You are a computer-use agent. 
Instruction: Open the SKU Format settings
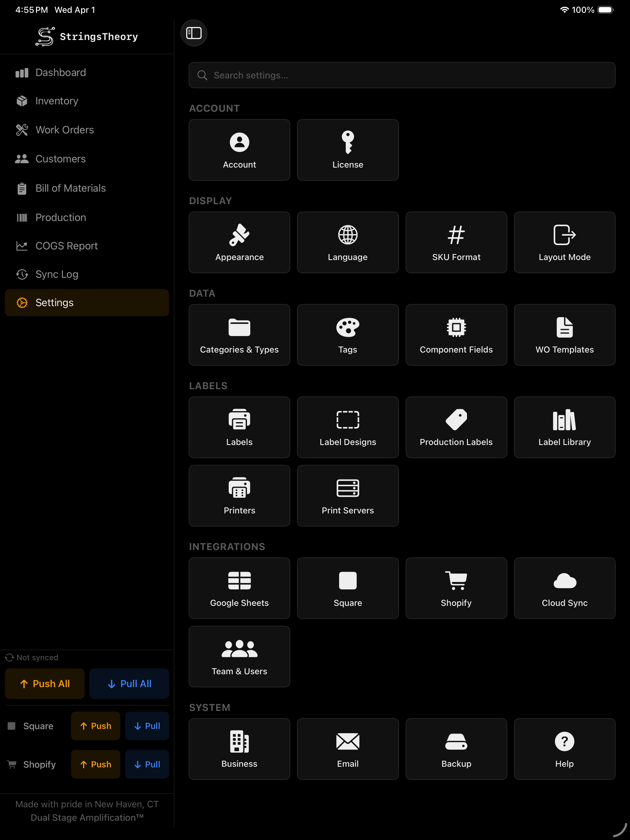(x=456, y=242)
